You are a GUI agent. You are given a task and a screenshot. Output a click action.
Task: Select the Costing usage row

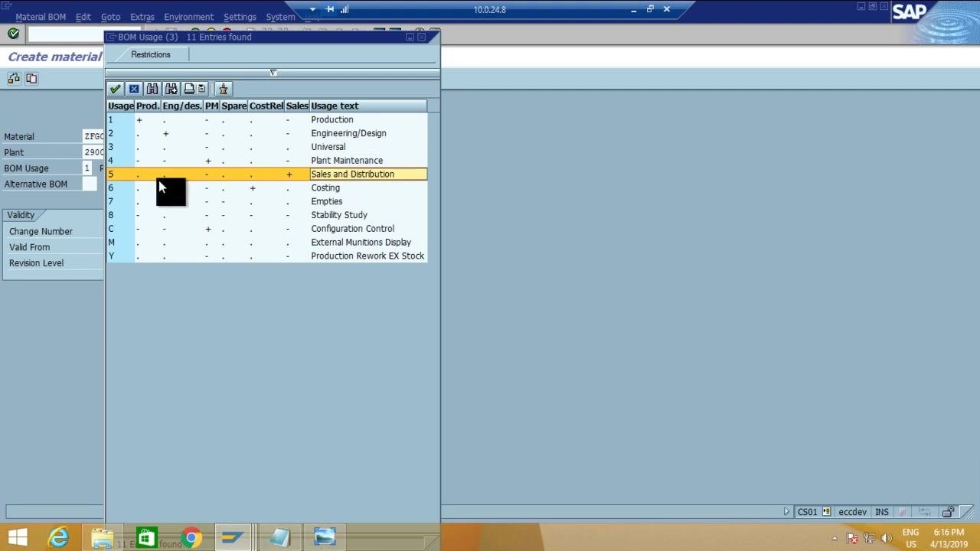coord(266,187)
